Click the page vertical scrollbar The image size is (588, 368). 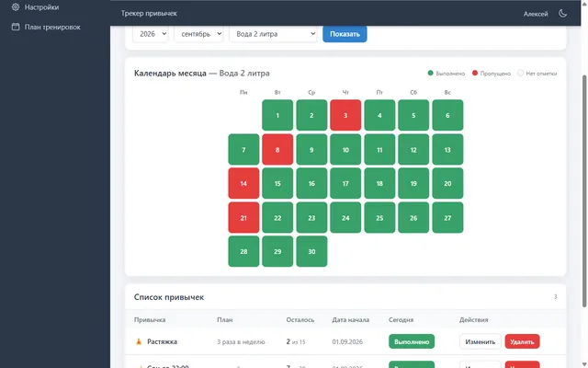pos(584,191)
